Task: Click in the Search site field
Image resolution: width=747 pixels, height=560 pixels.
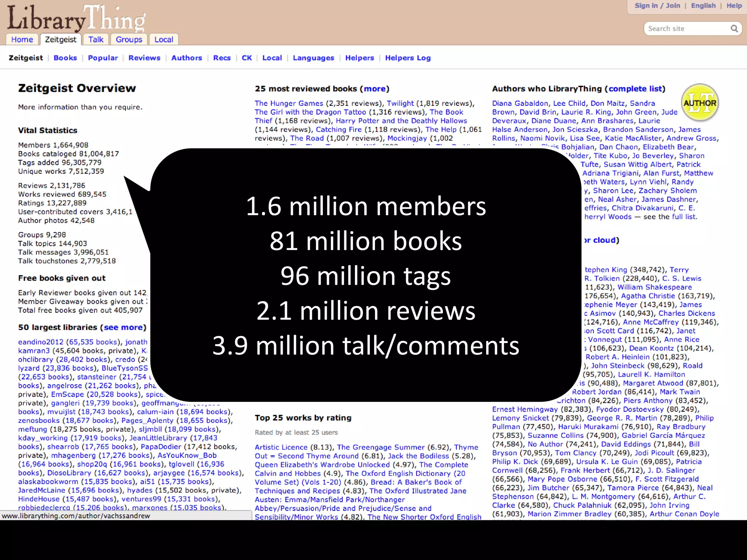Action: tap(686, 29)
